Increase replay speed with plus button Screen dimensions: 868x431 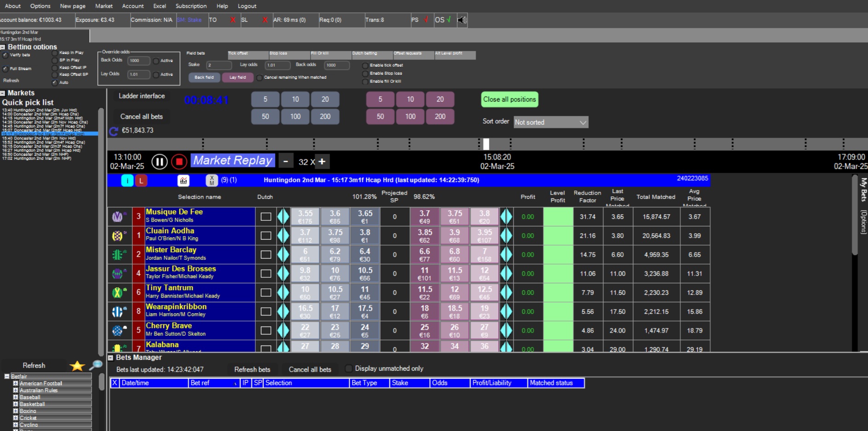pos(322,161)
